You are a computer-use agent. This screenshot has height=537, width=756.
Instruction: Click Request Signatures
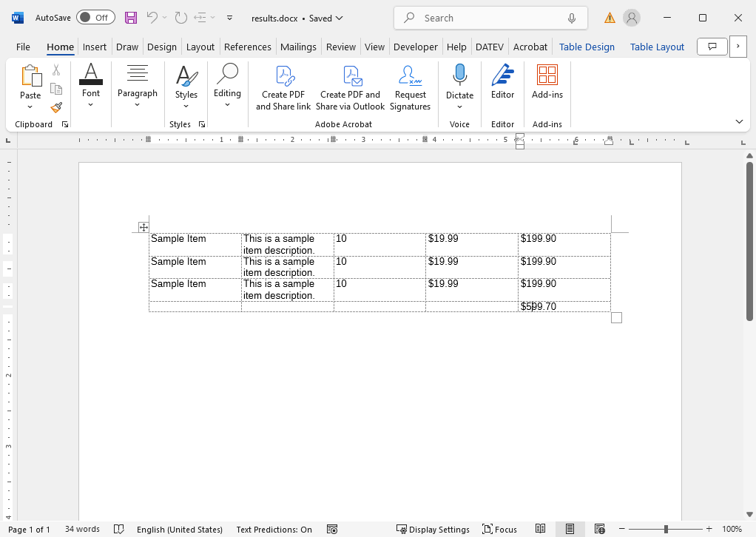click(410, 88)
